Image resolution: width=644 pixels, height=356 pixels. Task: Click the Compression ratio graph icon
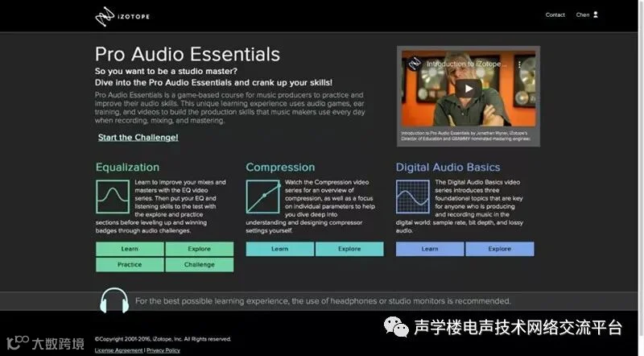coord(263,197)
